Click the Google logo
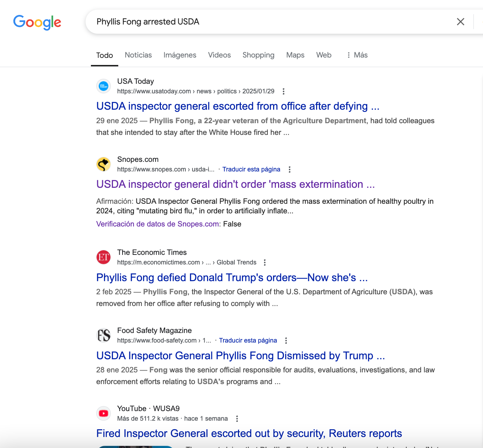The height and width of the screenshot is (448, 483). point(37,22)
